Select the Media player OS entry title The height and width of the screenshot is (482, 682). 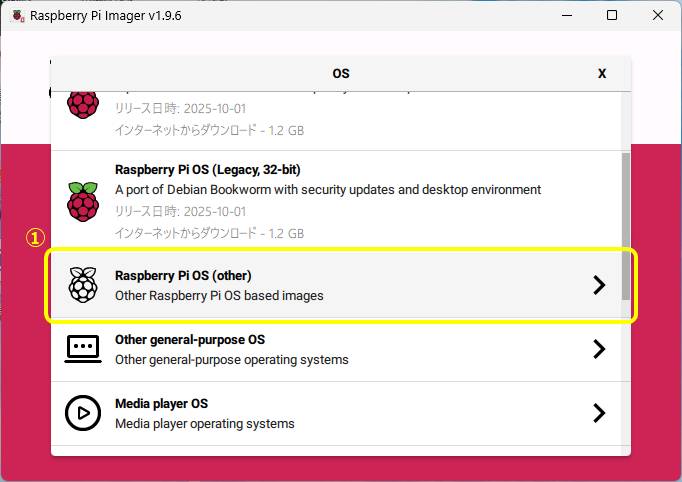161,404
